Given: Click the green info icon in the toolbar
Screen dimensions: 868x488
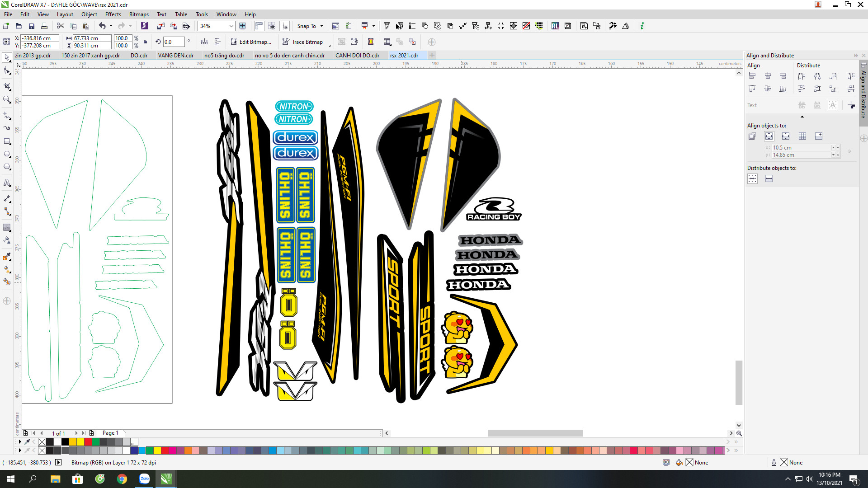Looking at the screenshot, I should click(642, 26).
